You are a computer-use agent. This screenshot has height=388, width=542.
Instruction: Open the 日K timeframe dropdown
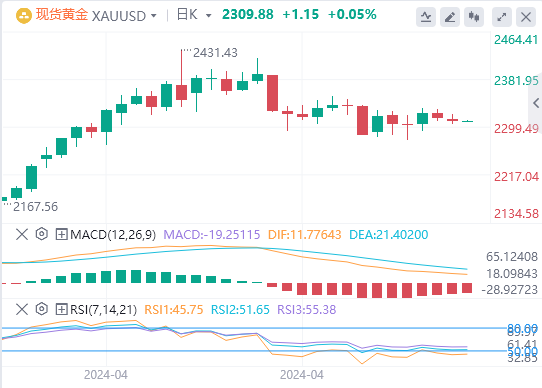point(208,16)
